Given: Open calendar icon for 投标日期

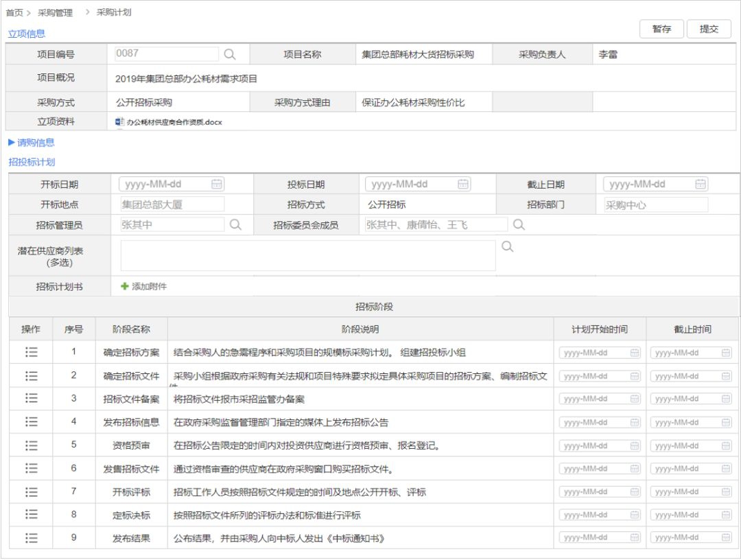Looking at the screenshot, I should tap(463, 184).
